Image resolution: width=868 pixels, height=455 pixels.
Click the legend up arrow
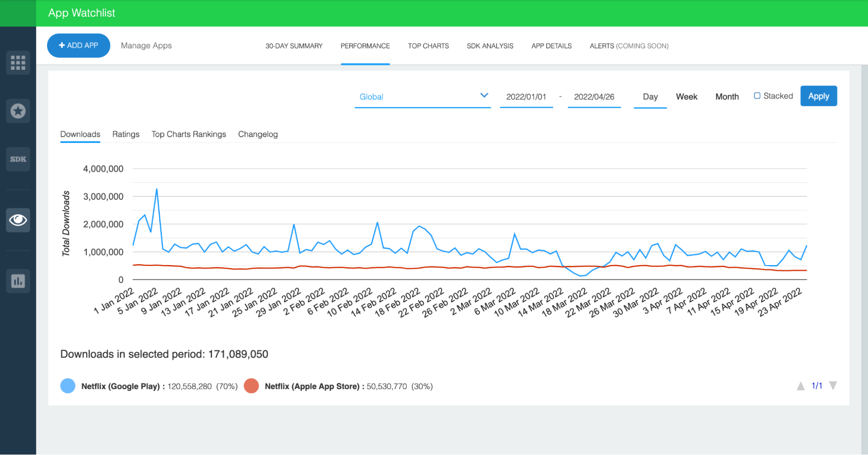point(801,386)
